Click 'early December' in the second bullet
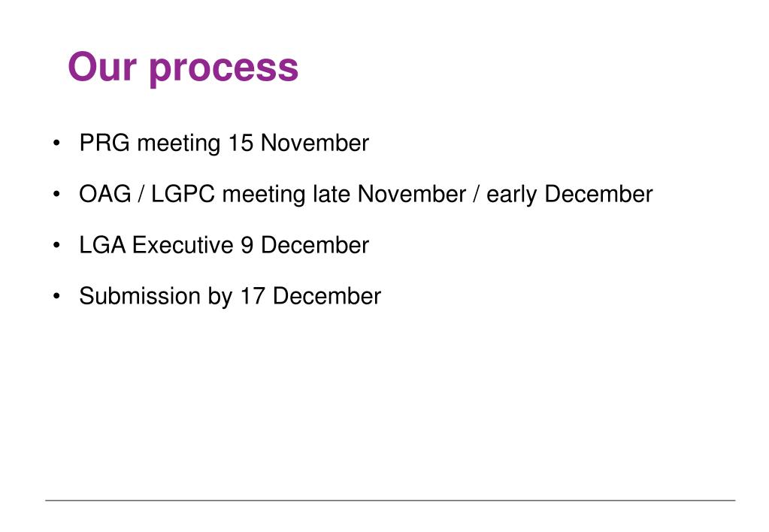 [569, 195]
